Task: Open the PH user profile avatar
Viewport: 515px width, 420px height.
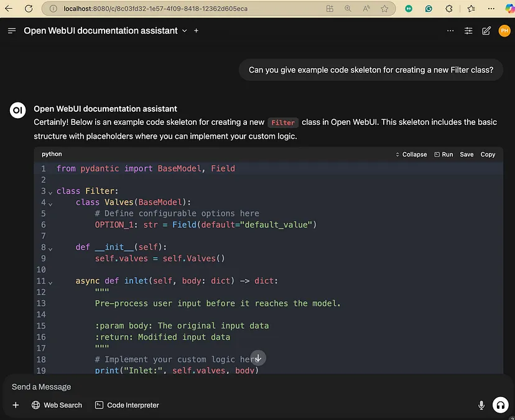Action: pyautogui.click(x=504, y=31)
